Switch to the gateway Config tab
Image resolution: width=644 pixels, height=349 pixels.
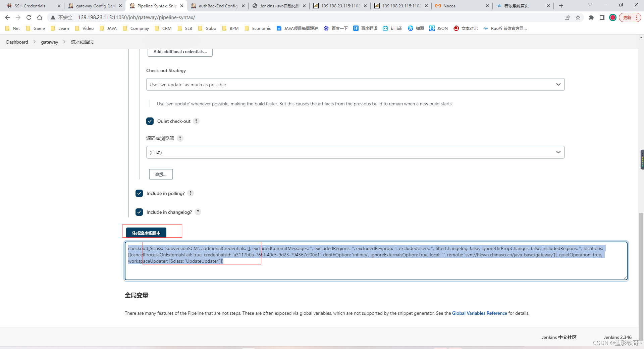pos(95,6)
